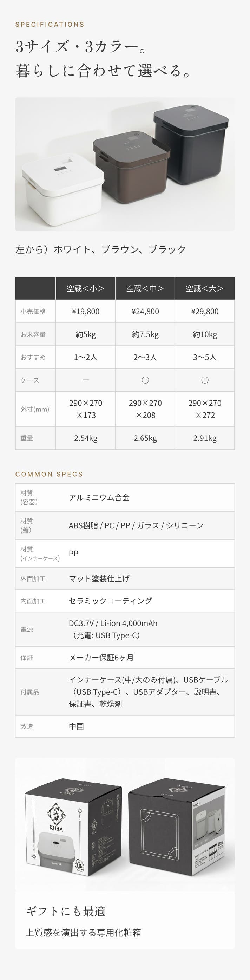This screenshot has height=980, width=250.
Task: Click the ギフトにも最適 heading
Action: pyautogui.click(x=65, y=911)
